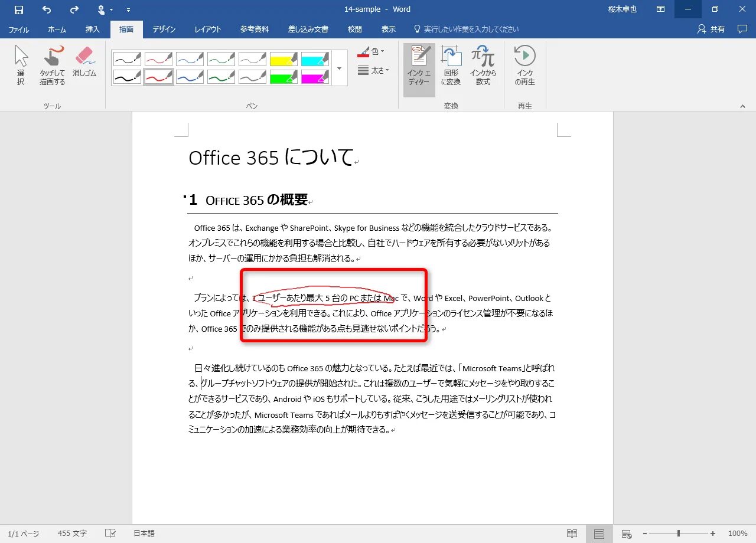Redo the last action
The image size is (756, 543).
(74, 9)
